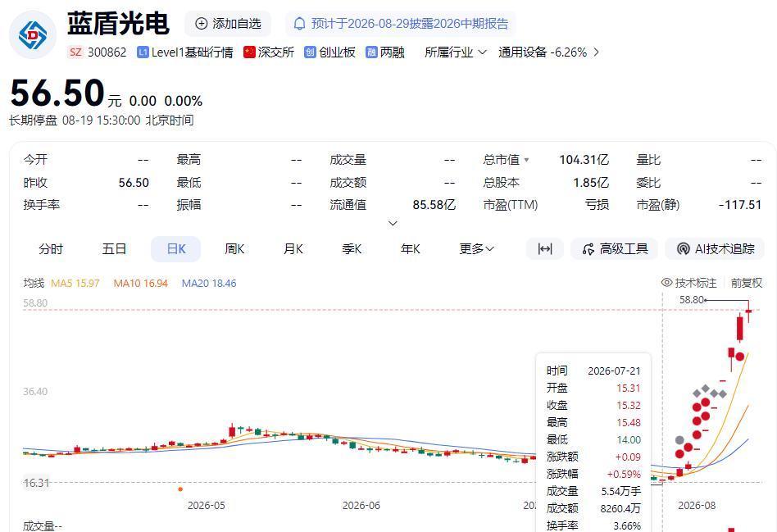The image size is (777, 532).
Task: Select the 年K chart tab
Action: click(x=411, y=249)
